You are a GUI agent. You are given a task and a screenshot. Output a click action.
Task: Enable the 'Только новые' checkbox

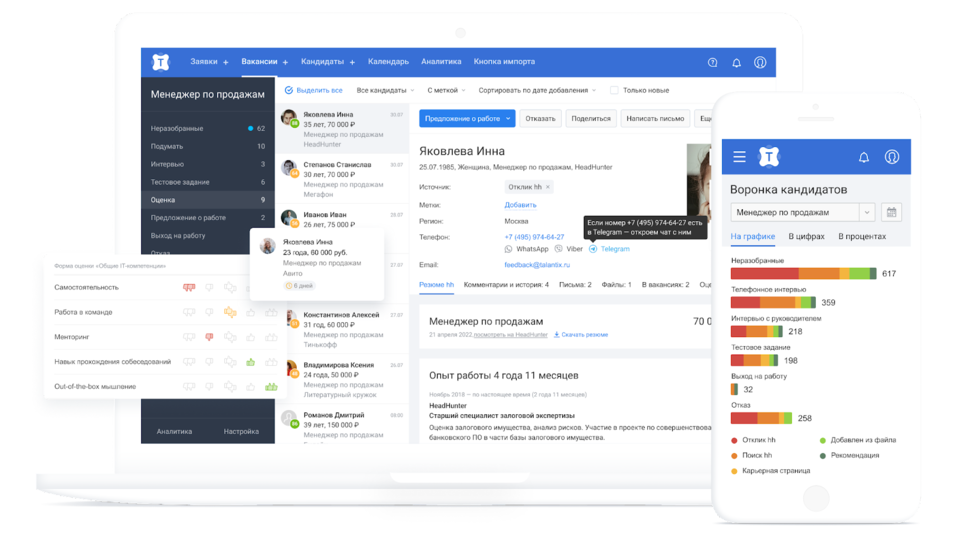click(614, 90)
